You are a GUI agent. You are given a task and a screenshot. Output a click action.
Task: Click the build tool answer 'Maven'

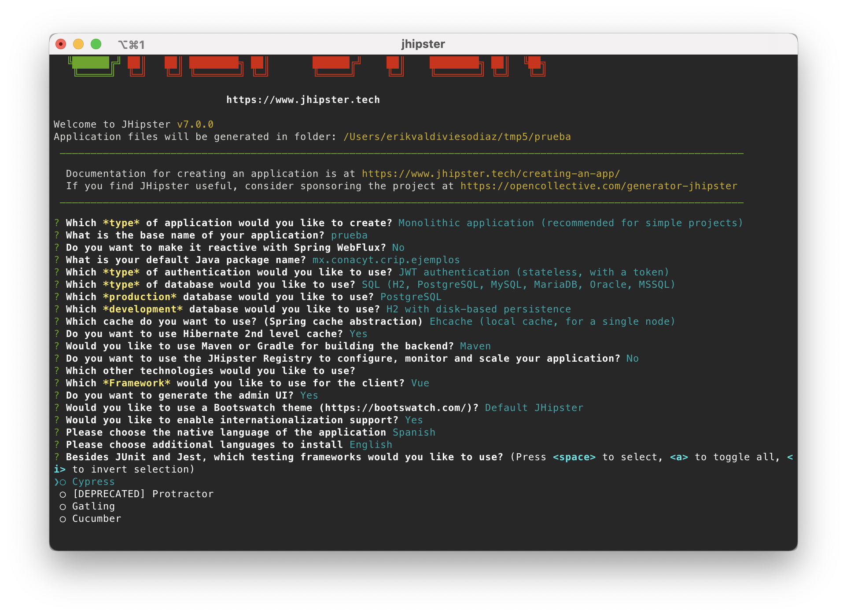pos(475,346)
